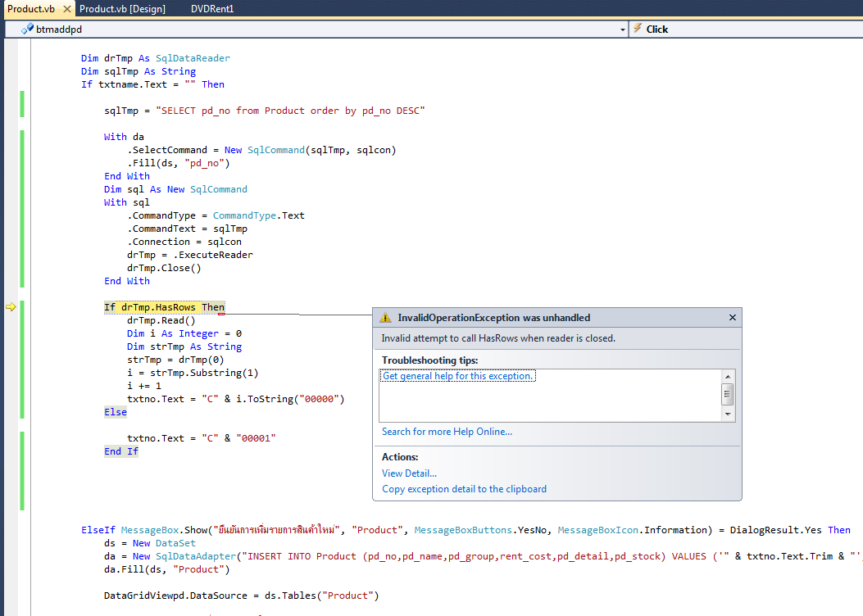This screenshot has width=863, height=616.
Task: Open the Click method name dropdown
Action: [x=748, y=29]
